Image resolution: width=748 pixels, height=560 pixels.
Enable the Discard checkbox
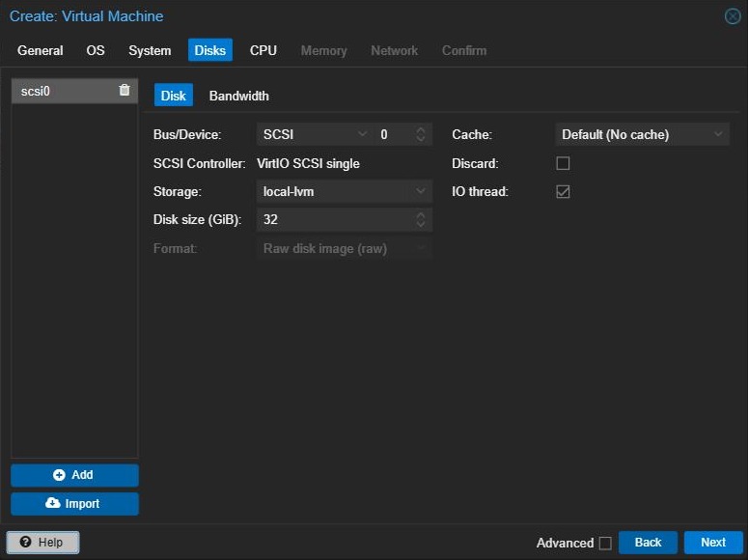coord(563,163)
